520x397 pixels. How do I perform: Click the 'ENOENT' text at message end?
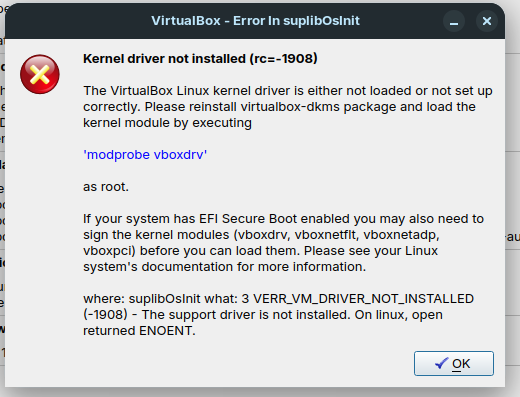165,331
